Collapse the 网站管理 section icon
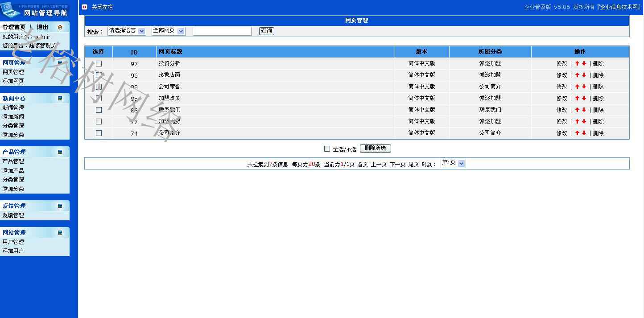 click(60, 232)
